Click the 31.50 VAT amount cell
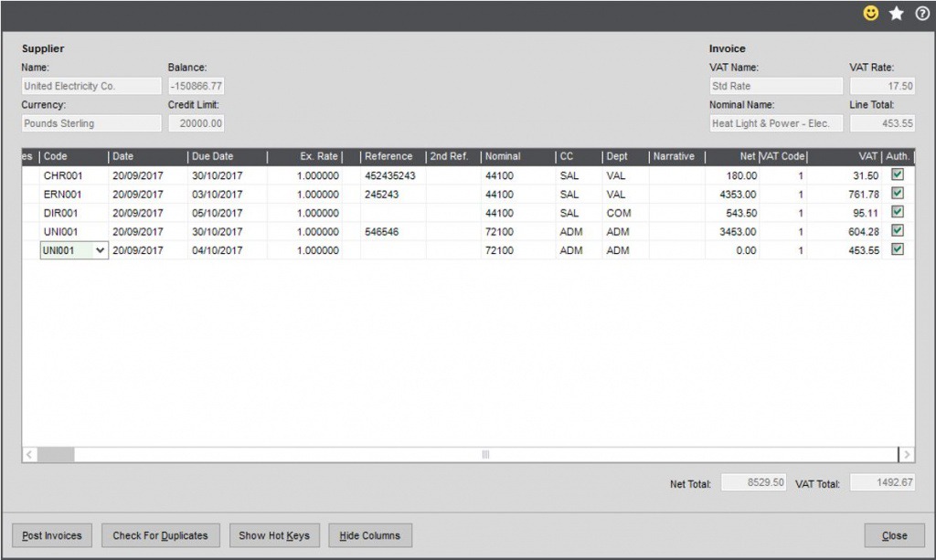Viewport: 936px width, 560px height. (845, 176)
